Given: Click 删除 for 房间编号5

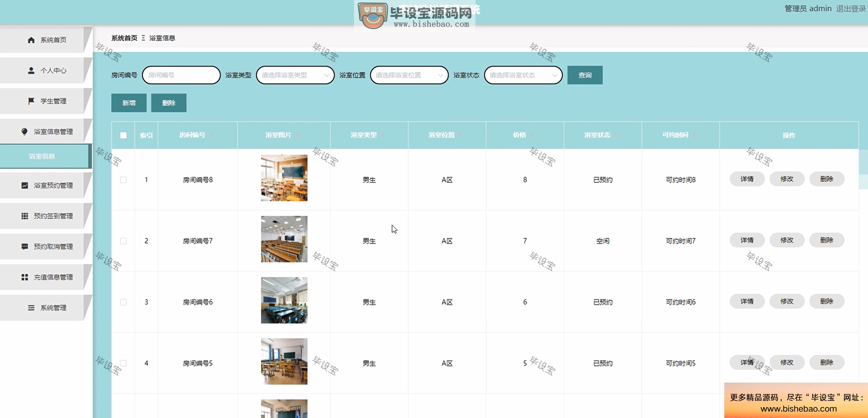Looking at the screenshot, I should (827, 363).
